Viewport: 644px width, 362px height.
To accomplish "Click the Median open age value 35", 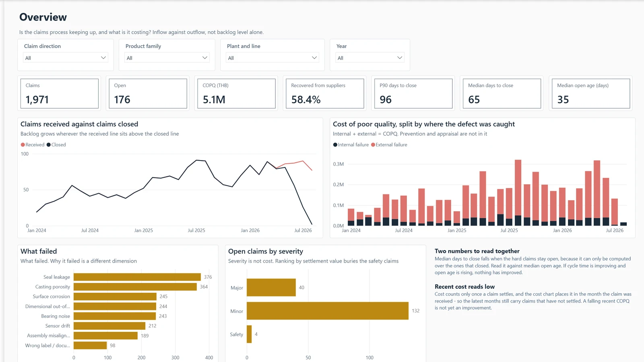I will 563,100.
